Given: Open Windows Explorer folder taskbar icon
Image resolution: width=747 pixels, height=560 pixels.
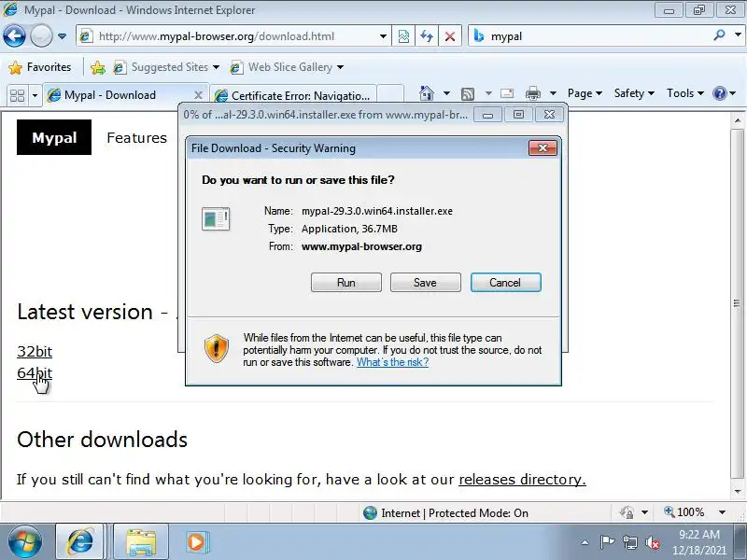Looking at the screenshot, I should click(x=141, y=542).
